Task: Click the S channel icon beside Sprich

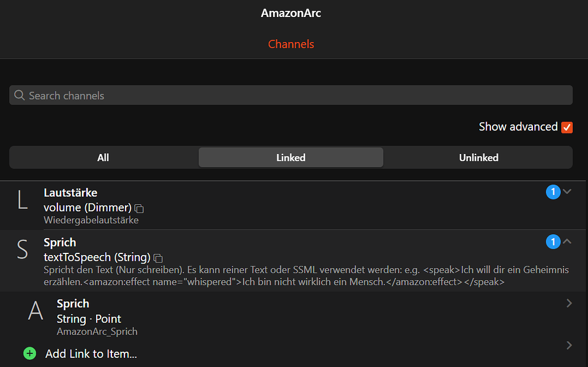Action: [x=23, y=248]
